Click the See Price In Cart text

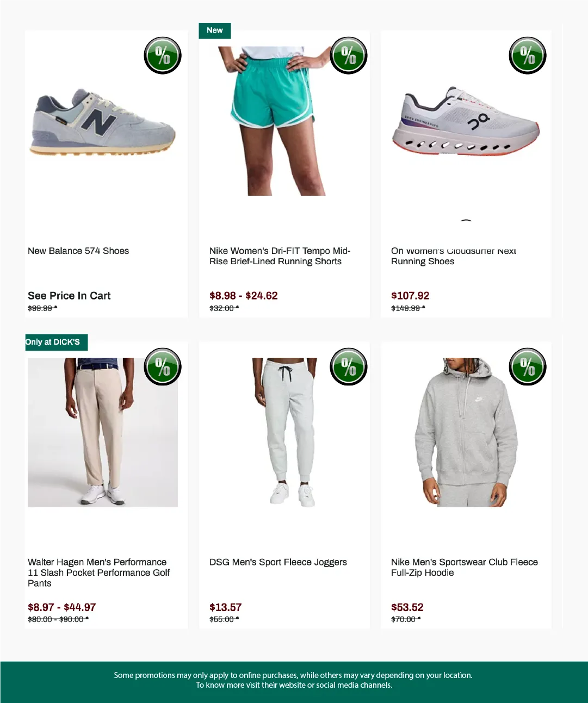(x=69, y=296)
